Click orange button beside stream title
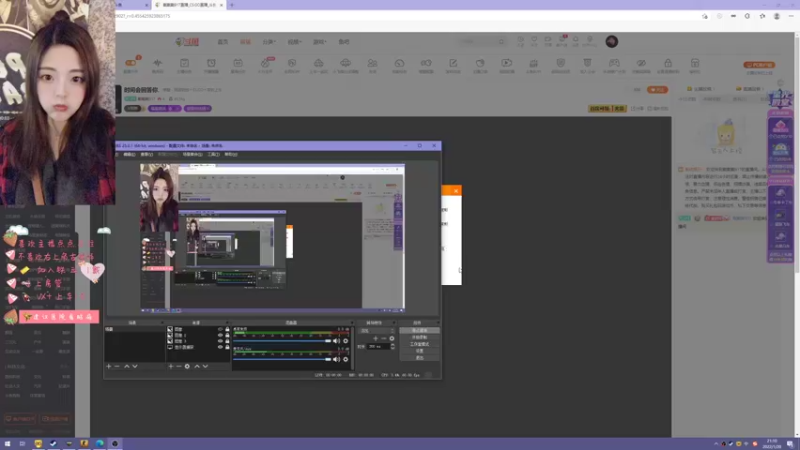Screen dimensions: 800x450 (657, 90)
